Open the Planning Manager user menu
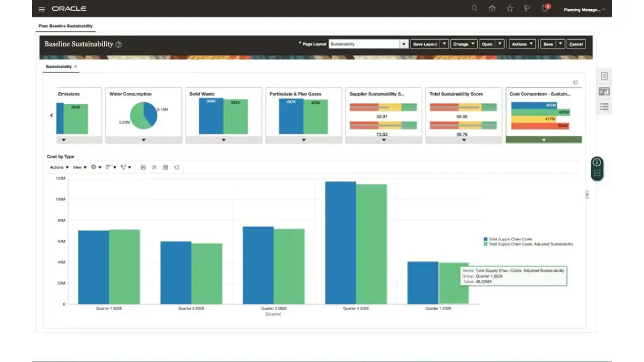The width and height of the screenshot is (644, 362). click(584, 10)
